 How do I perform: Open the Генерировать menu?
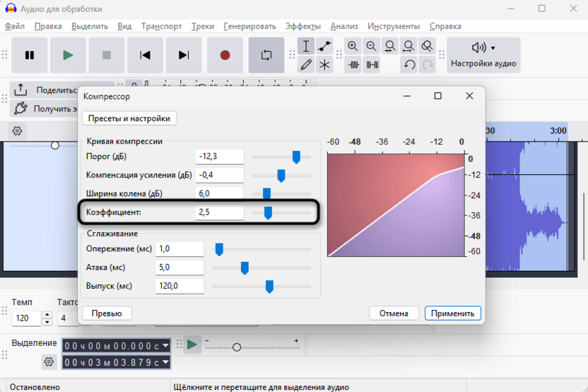pos(249,26)
